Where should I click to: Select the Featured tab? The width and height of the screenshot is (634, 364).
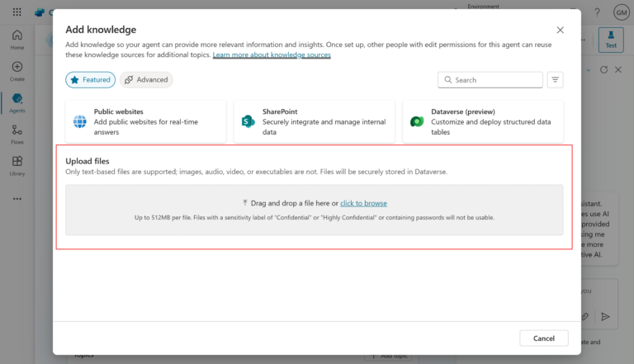(91, 80)
